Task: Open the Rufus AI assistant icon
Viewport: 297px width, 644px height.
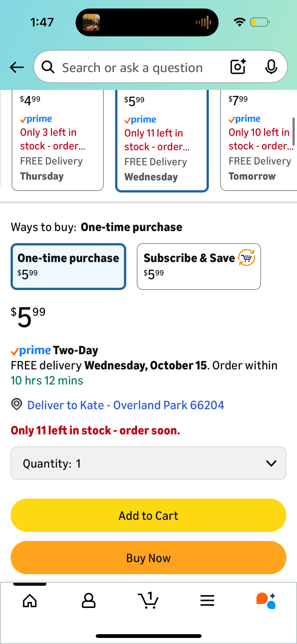Action: pos(266,601)
